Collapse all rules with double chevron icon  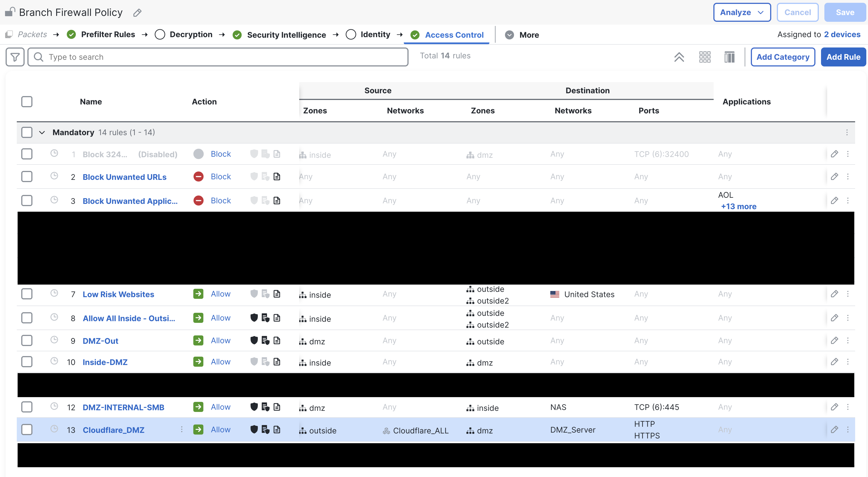pyautogui.click(x=679, y=57)
